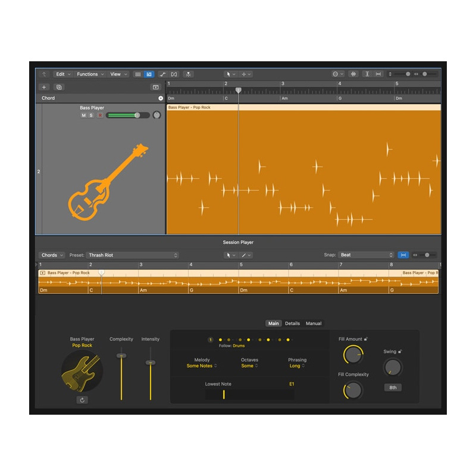Click the add chord button on Chord track
This screenshot has width=476, height=476.
(160, 98)
